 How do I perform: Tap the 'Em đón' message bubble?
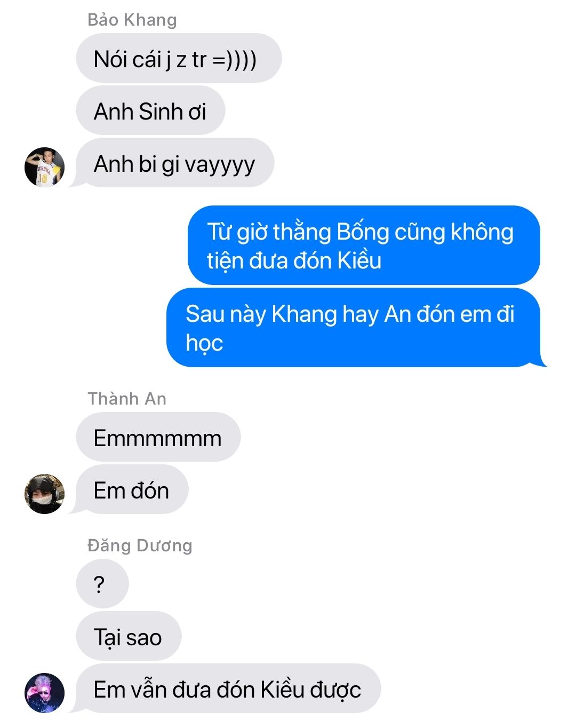(x=132, y=489)
